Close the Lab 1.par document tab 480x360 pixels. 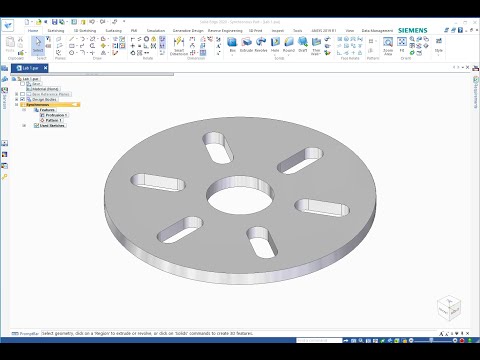coord(45,68)
